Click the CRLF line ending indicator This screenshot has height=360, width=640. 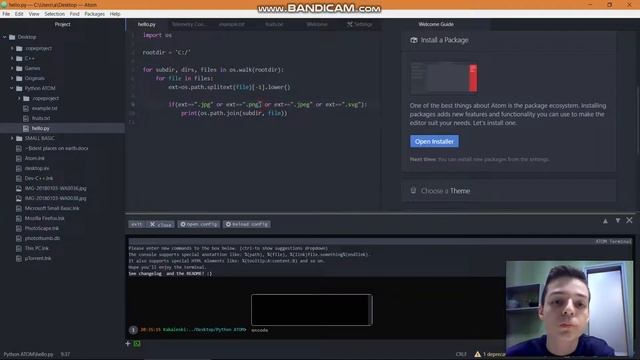click(461, 354)
